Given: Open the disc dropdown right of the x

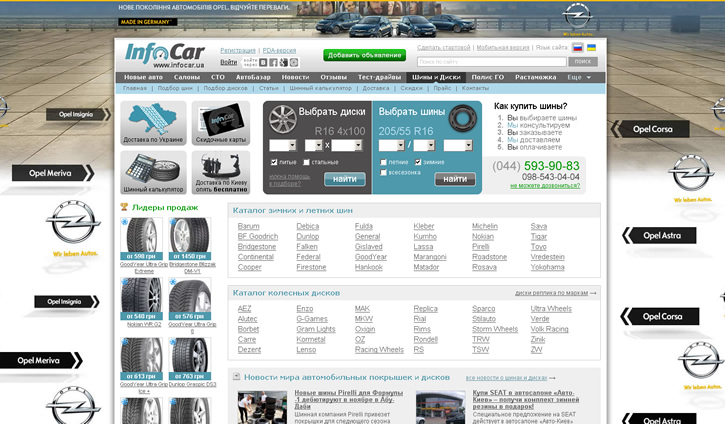Looking at the screenshot, I should 346,146.
